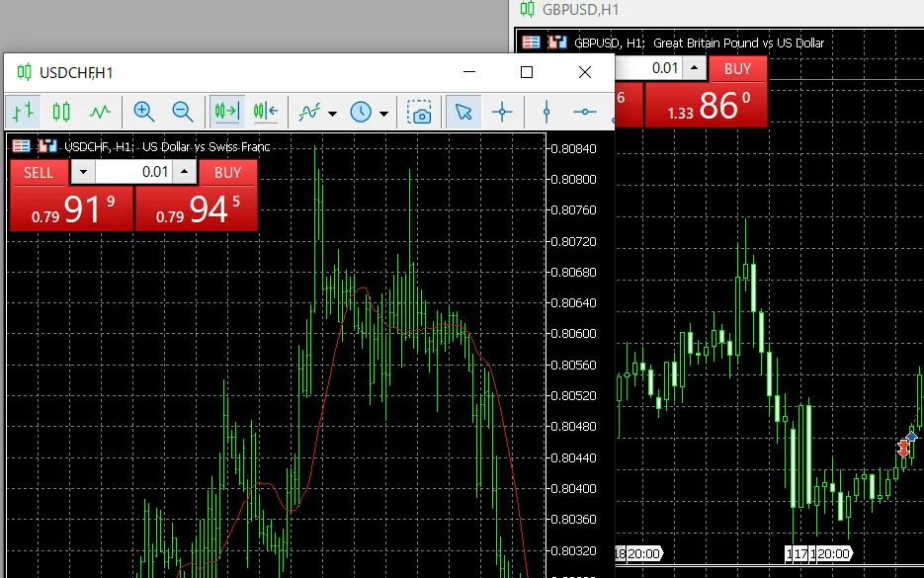Image resolution: width=924 pixels, height=578 pixels.
Task: Select the cursor arrow tool
Action: coord(462,112)
